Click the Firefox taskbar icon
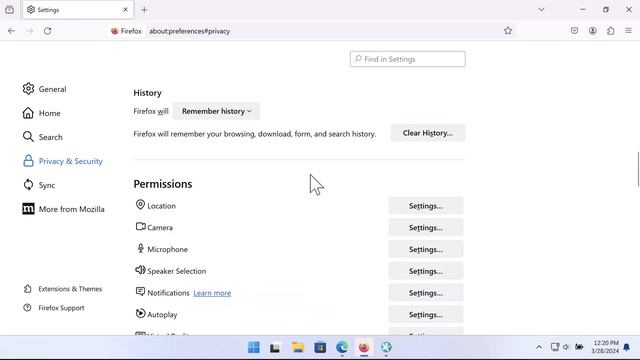 click(364, 347)
